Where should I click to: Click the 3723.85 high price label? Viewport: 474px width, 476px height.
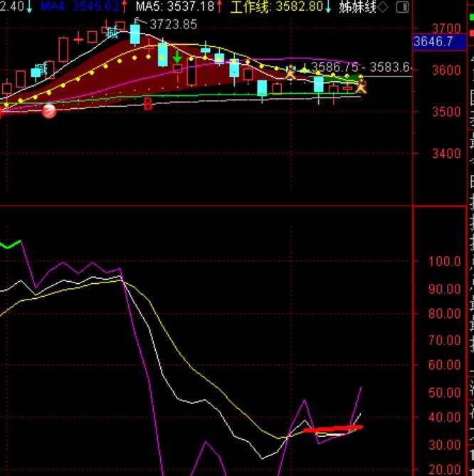coord(174,25)
